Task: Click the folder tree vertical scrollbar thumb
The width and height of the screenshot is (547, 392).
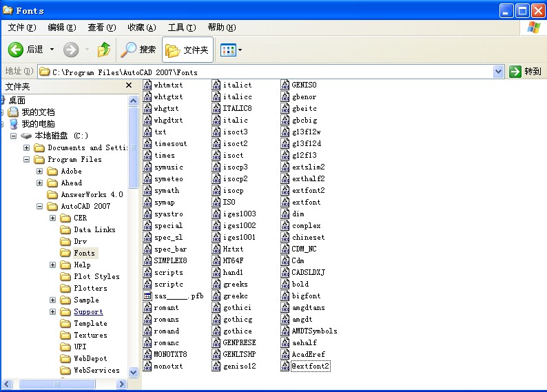Action: pos(133,147)
